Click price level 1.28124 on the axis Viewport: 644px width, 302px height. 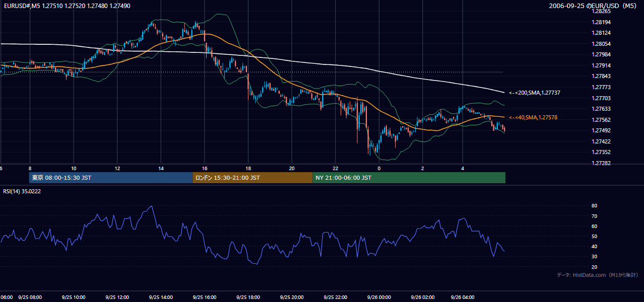pyautogui.click(x=601, y=33)
